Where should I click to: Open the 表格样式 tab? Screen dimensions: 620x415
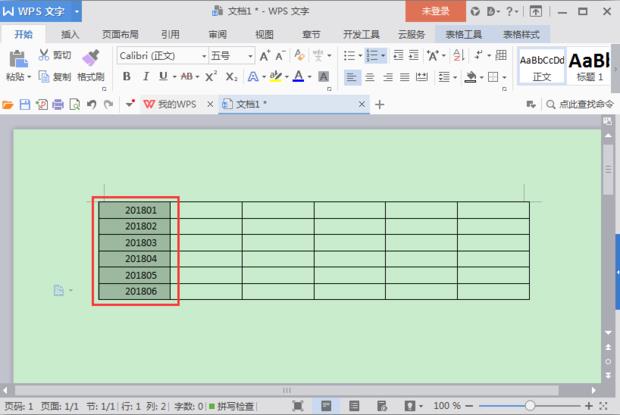521,35
